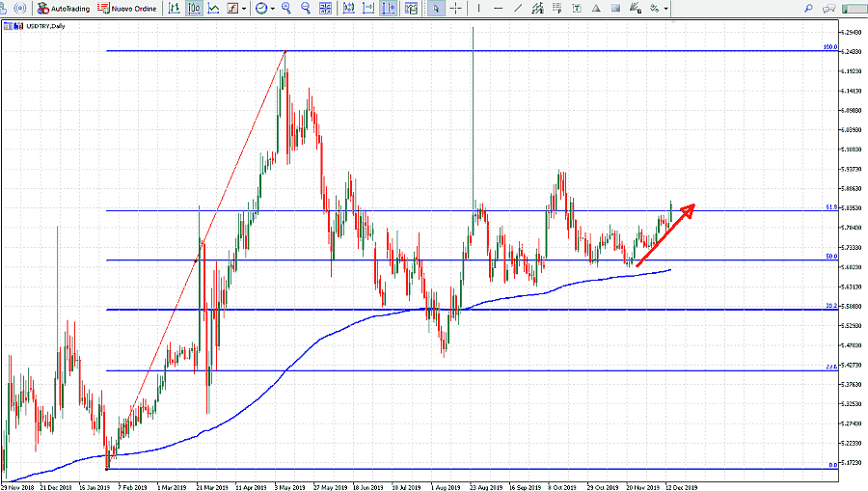Pick the trendline drawing tool
This screenshot has width=868, height=491.
tap(518, 9)
